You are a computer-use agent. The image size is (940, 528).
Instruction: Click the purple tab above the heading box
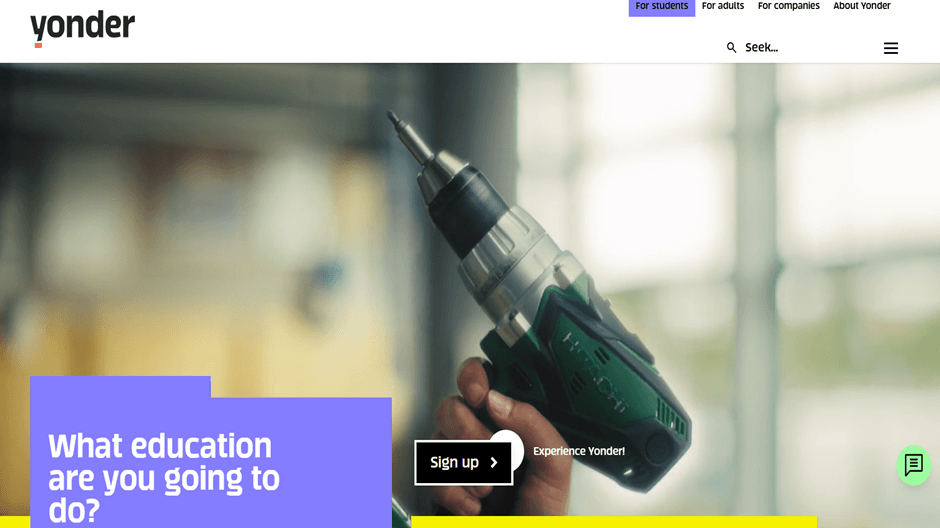[120, 387]
